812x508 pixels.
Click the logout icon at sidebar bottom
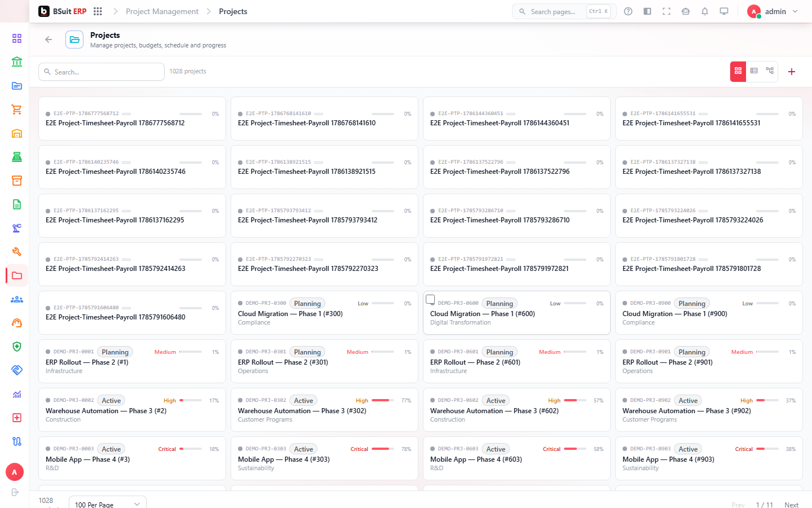15,492
